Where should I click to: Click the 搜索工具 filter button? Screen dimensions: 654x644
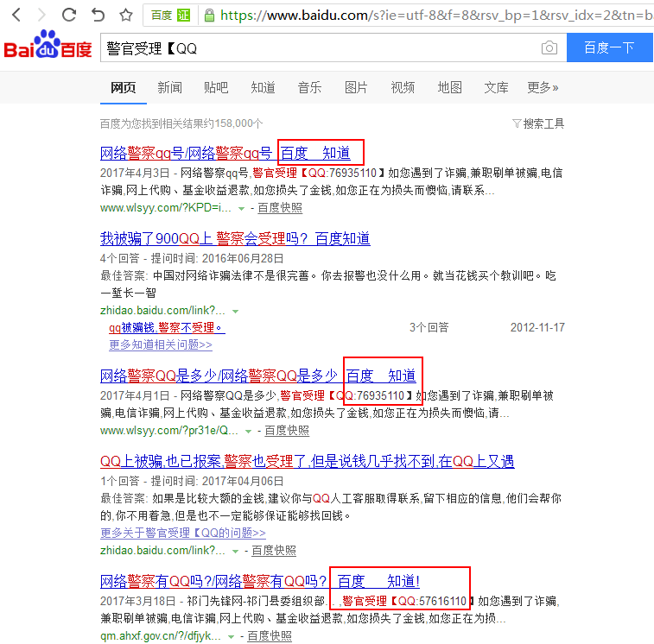[538, 123]
